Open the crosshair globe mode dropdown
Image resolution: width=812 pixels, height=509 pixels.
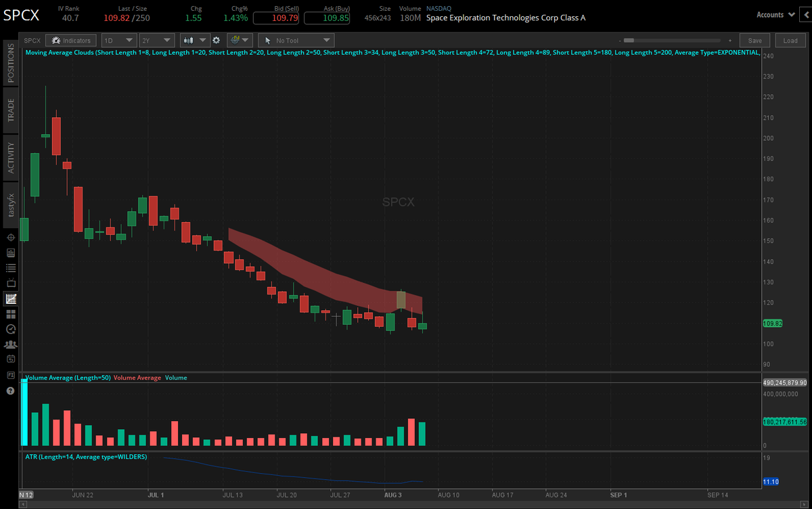[240, 41]
